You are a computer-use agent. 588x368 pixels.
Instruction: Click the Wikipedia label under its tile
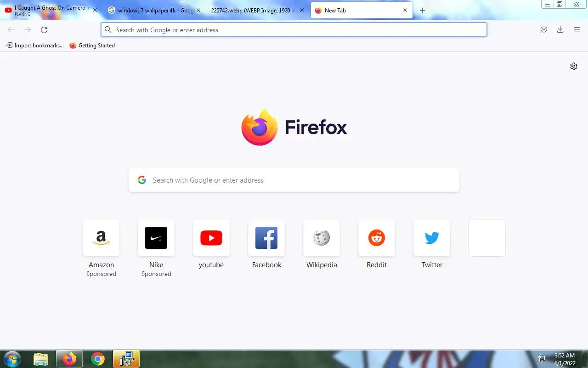tap(322, 264)
